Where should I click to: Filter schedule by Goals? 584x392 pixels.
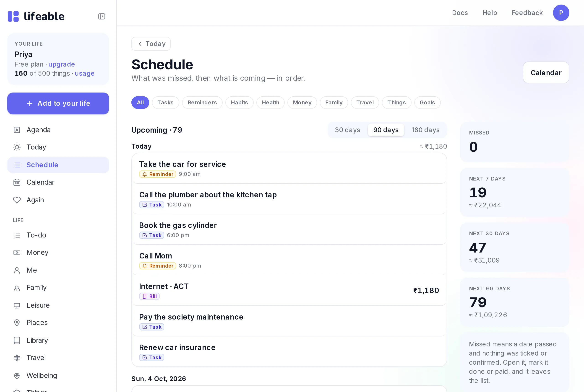(x=427, y=103)
